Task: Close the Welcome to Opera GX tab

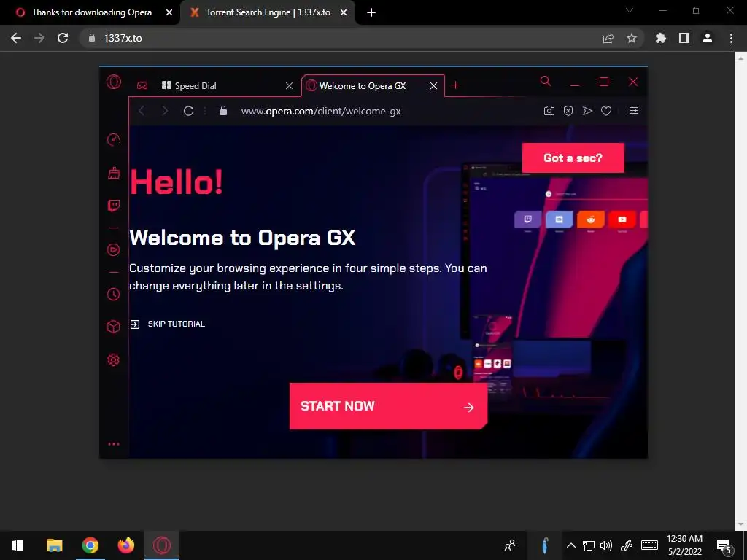Action: (433, 86)
